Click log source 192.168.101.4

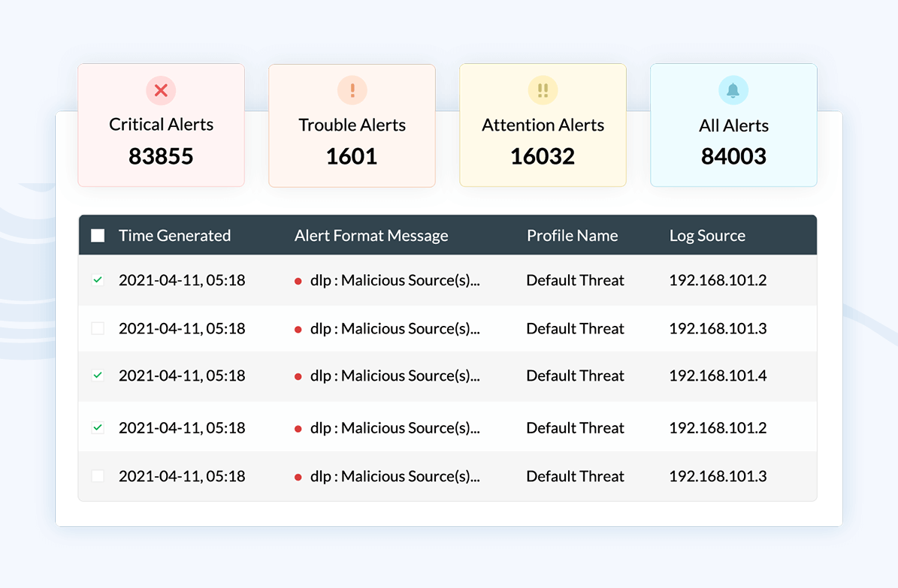coord(718,375)
